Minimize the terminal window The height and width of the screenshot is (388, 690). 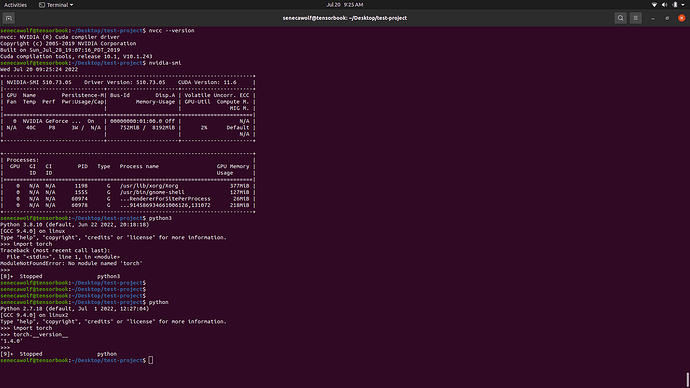pos(653,18)
